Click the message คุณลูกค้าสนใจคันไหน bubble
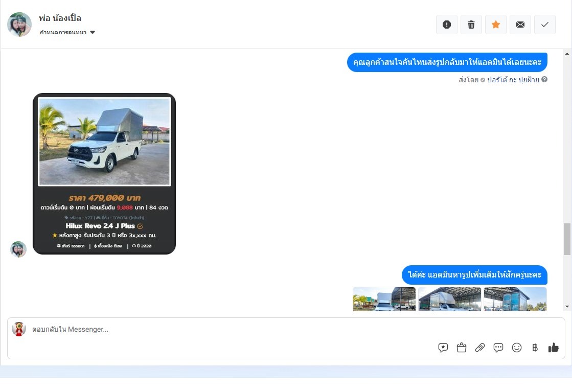Image resolution: width=572 pixels, height=392 pixels. coord(447,62)
